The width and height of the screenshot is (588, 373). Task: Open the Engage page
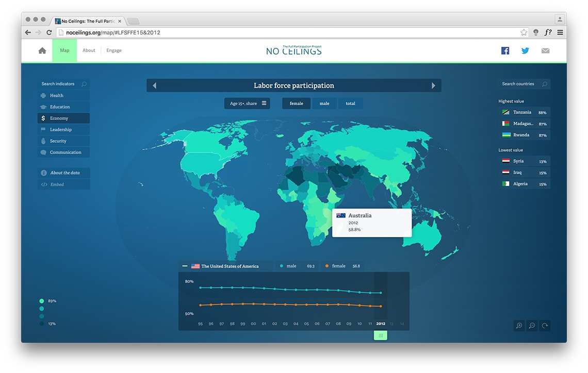coord(114,50)
